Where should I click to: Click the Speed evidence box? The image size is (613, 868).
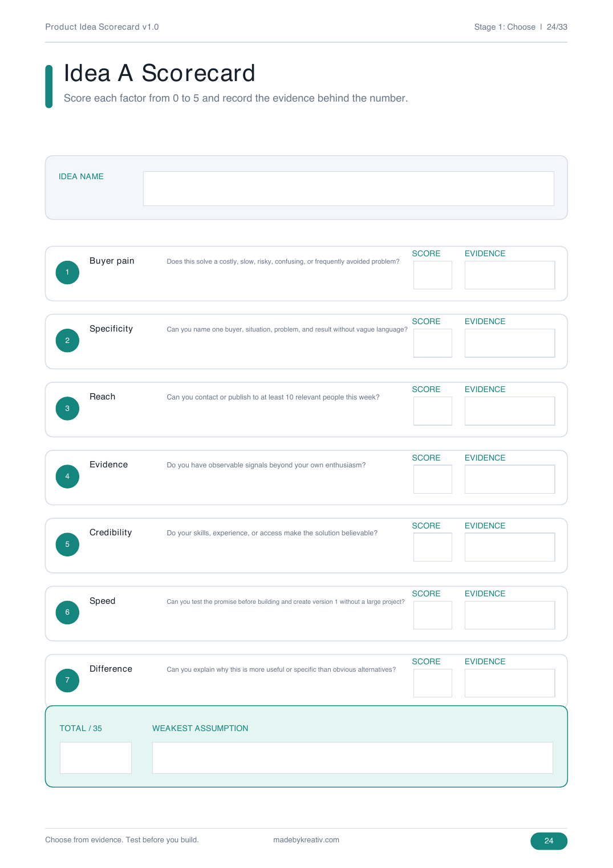click(510, 615)
